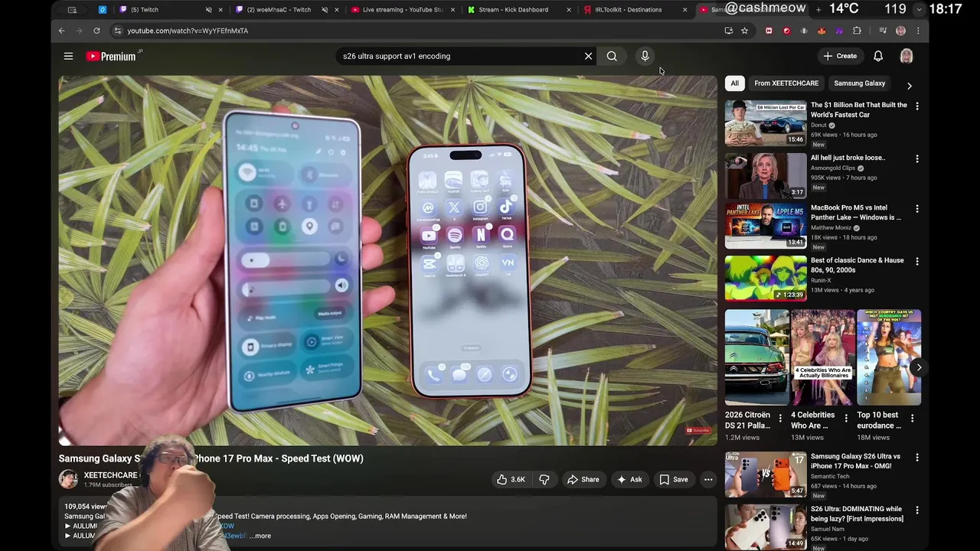Click the Subscribe watermark in video corner
Viewport: 980px width, 551px height.
(x=699, y=430)
